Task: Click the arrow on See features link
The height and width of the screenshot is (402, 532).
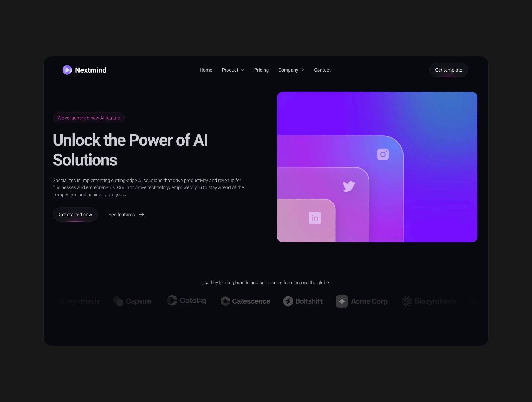Action: pos(142,215)
